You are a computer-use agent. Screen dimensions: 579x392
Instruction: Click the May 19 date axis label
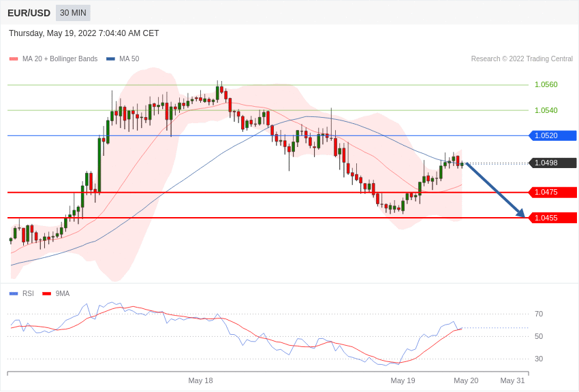click(x=403, y=380)
